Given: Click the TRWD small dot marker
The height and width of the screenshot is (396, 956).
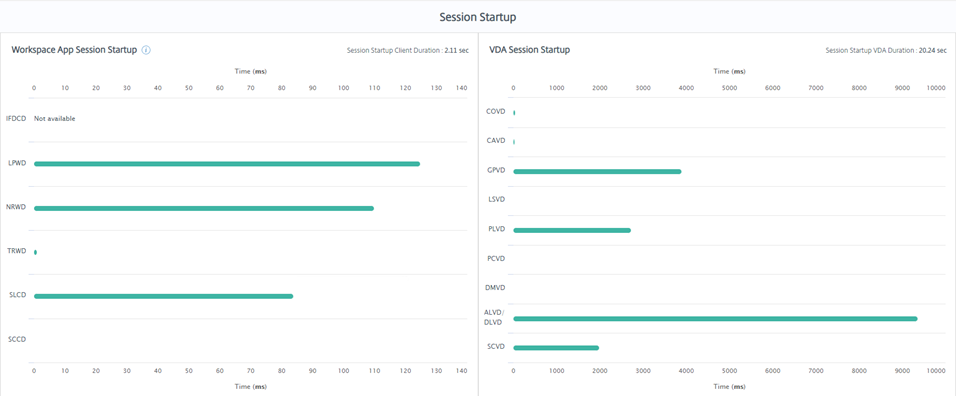Looking at the screenshot, I should point(35,252).
